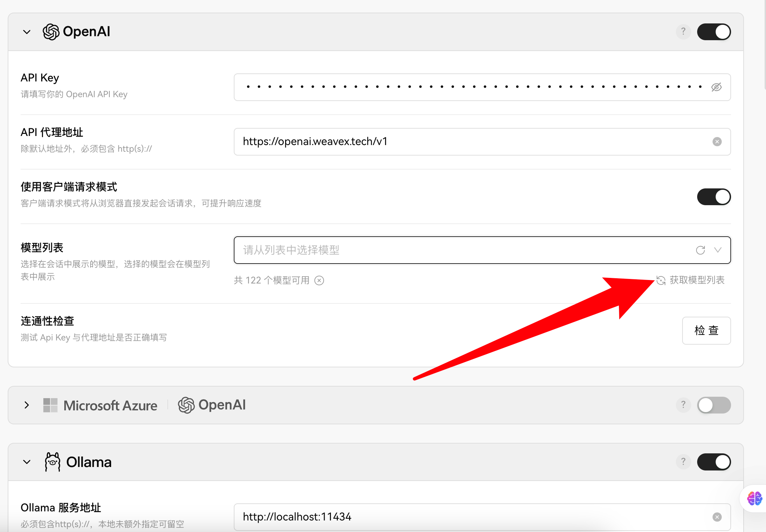Click the page's vertical scrollbar

[765, 45]
